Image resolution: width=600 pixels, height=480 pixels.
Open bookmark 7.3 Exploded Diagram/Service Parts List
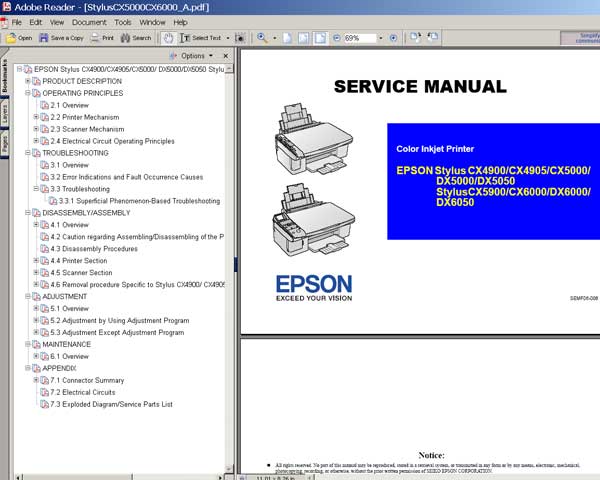click(111, 404)
